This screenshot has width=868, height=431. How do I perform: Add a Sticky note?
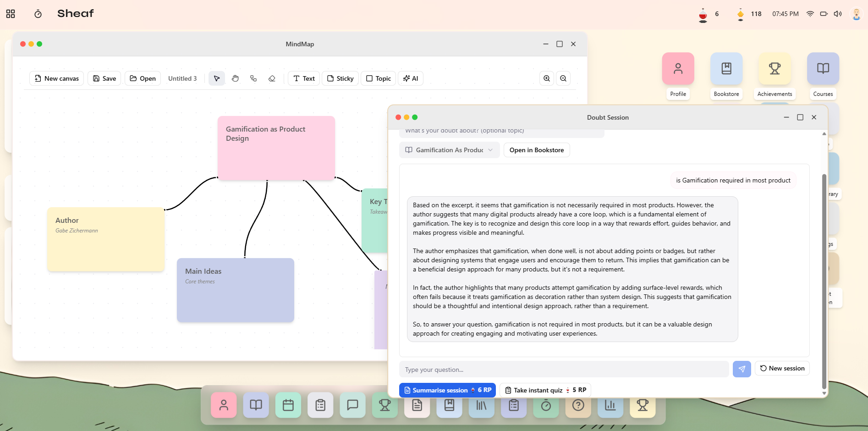tap(340, 78)
